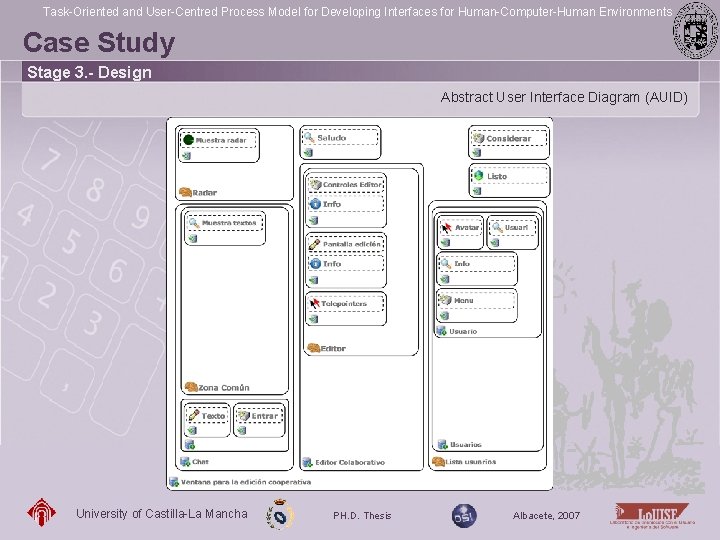Click the red cursor icon beside Avatar
This screenshot has height=540, width=720.
(446, 227)
